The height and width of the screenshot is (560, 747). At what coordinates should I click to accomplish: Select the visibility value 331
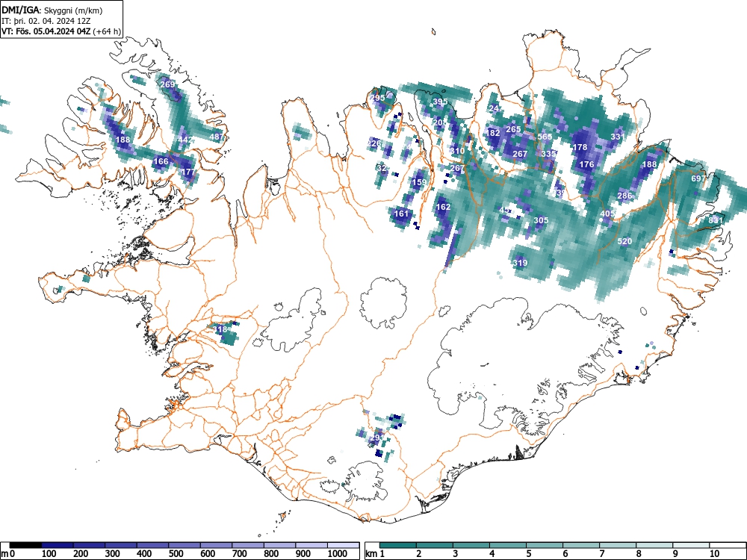(x=618, y=137)
